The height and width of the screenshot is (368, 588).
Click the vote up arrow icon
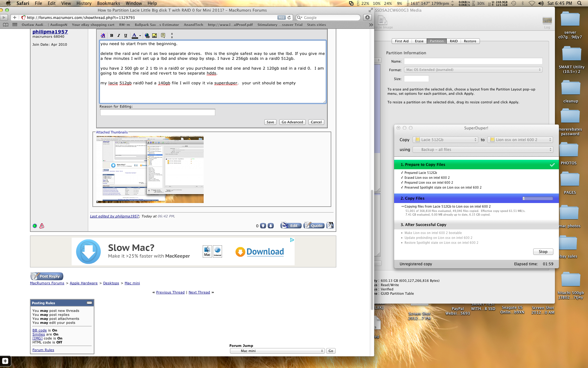[263, 226]
